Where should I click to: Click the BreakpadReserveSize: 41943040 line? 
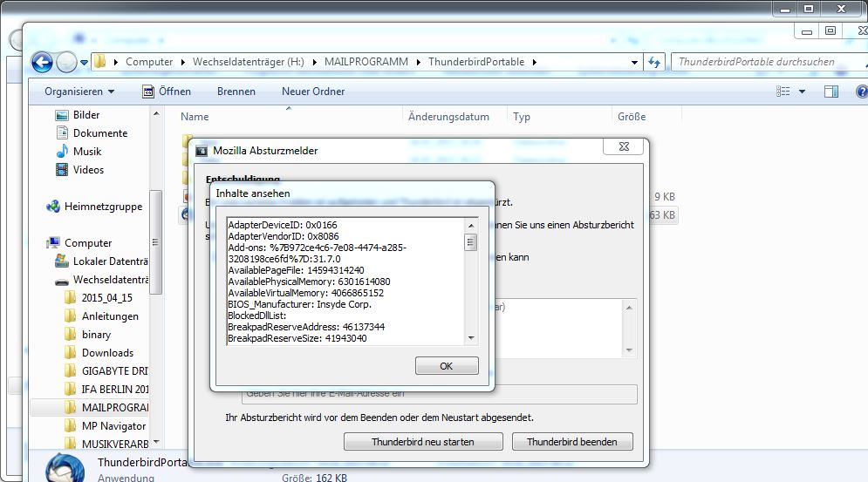tap(297, 338)
